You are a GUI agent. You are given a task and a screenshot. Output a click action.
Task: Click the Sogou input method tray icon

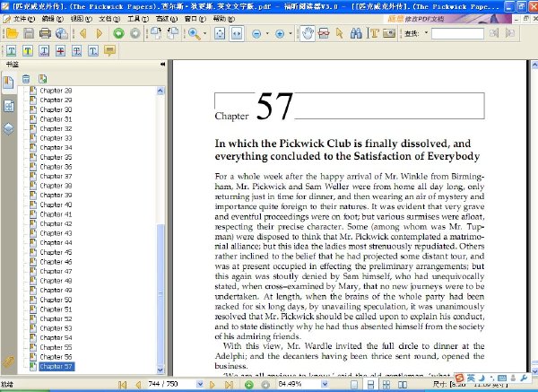pos(459,378)
